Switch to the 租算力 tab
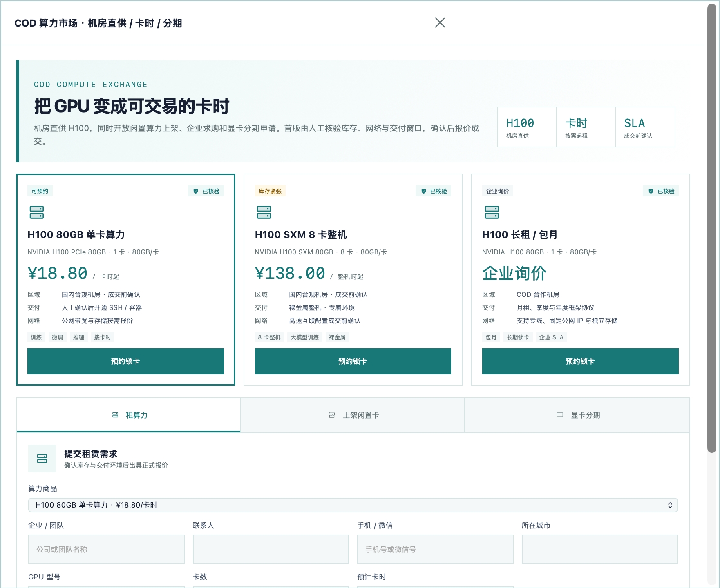This screenshot has height=588, width=720. (128, 415)
